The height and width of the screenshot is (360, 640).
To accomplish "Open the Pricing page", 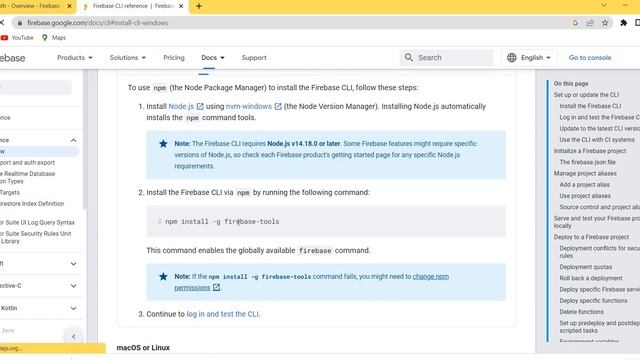I will 174,58.
